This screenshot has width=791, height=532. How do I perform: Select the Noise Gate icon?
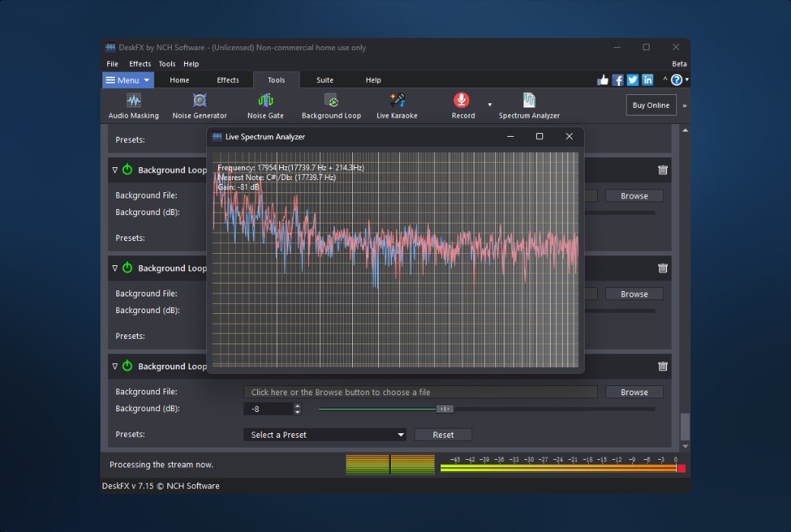pos(265,106)
